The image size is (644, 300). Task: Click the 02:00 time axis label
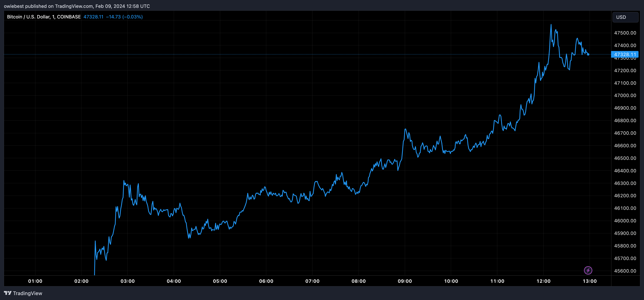click(x=81, y=281)
